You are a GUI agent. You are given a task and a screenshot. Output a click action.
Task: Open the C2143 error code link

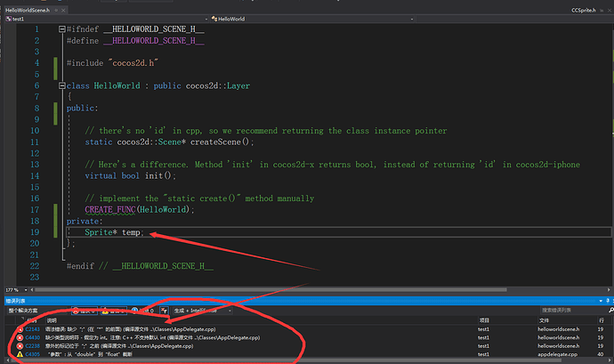(x=33, y=329)
